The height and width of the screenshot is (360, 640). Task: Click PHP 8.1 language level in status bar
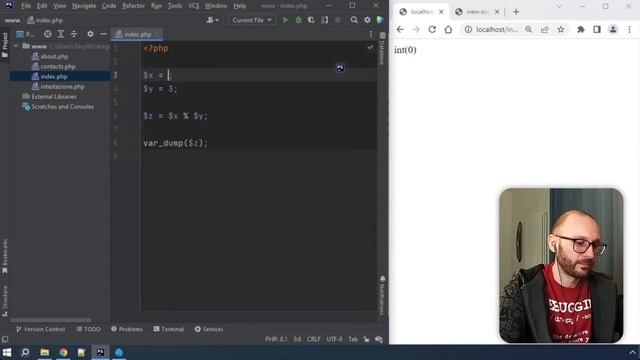tap(276, 339)
